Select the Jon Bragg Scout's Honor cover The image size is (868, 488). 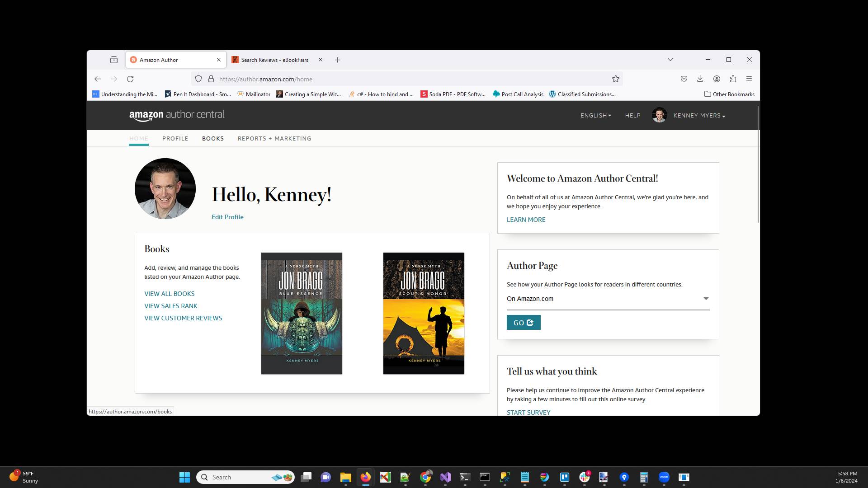424,313
